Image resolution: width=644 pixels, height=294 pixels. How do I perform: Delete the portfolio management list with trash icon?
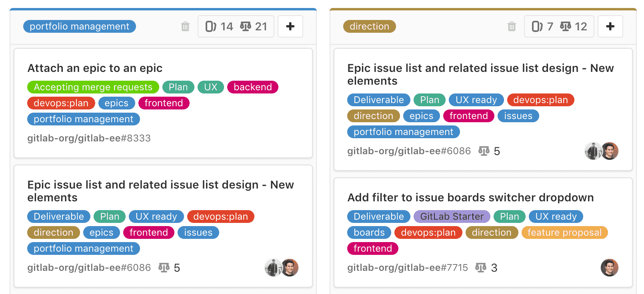(x=185, y=27)
